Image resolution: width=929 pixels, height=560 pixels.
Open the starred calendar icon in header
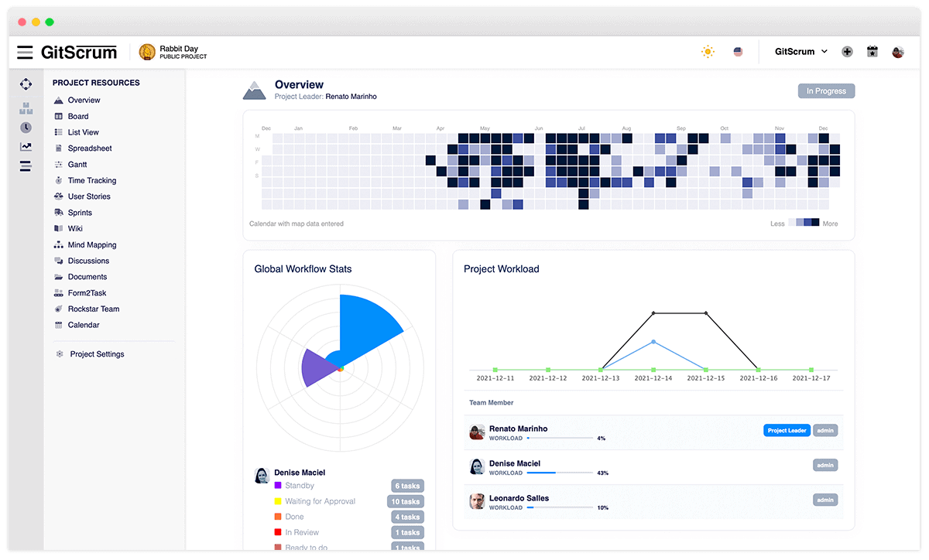872,52
